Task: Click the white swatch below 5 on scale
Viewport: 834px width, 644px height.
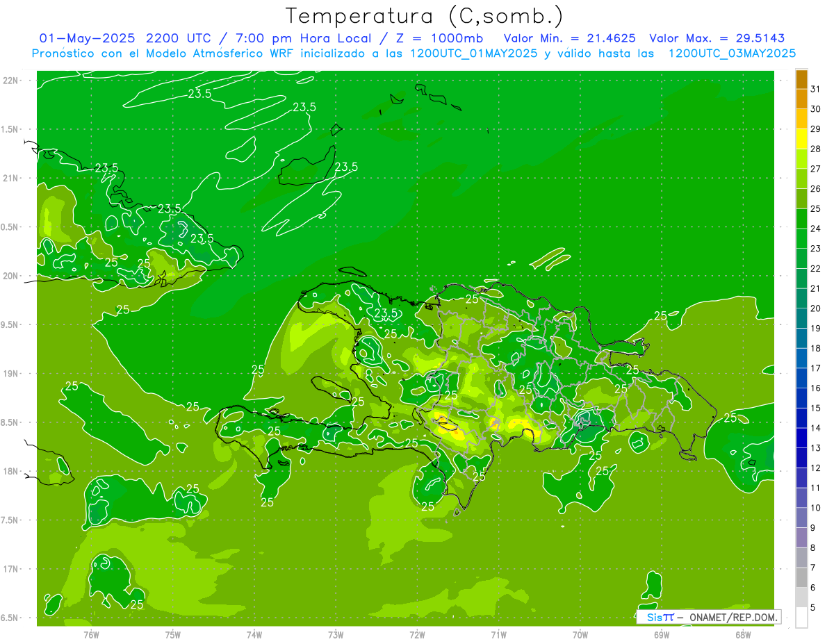Action: (x=801, y=618)
